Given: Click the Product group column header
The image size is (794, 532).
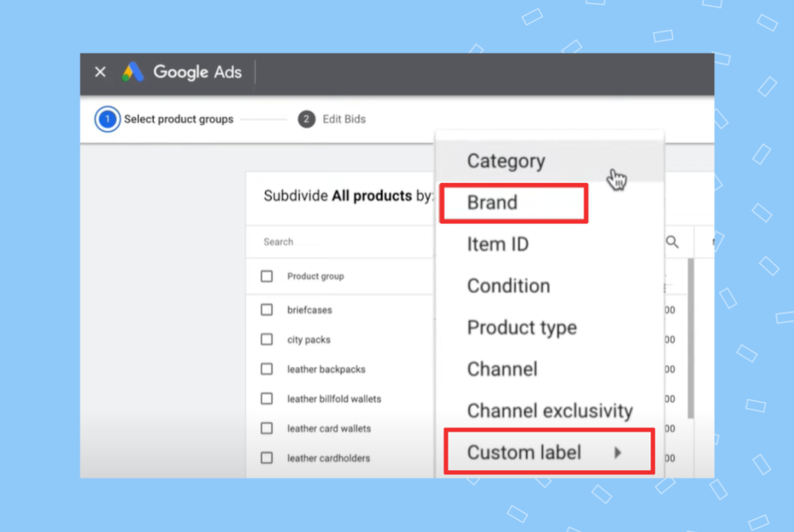Looking at the screenshot, I should click(316, 276).
